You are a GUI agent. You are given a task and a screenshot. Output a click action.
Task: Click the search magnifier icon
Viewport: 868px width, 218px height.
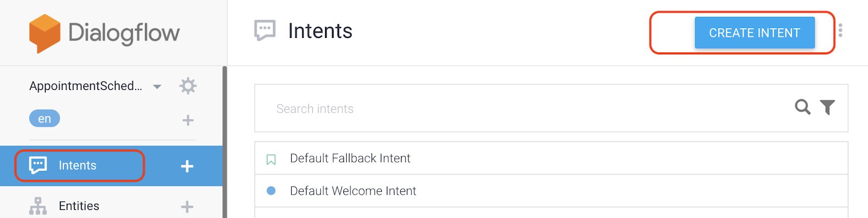pyautogui.click(x=802, y=107)
